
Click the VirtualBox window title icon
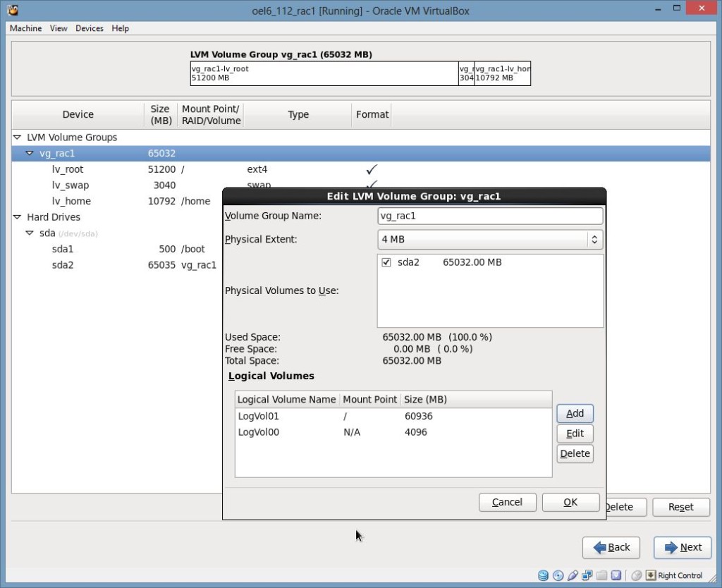[13, 10]
